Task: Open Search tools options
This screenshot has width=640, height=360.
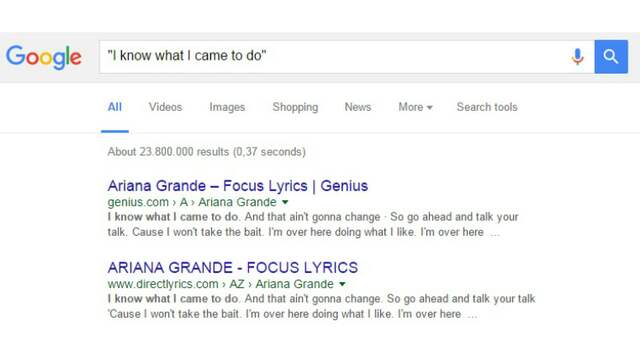Action: pyautogui.click(x=487, y=107)
